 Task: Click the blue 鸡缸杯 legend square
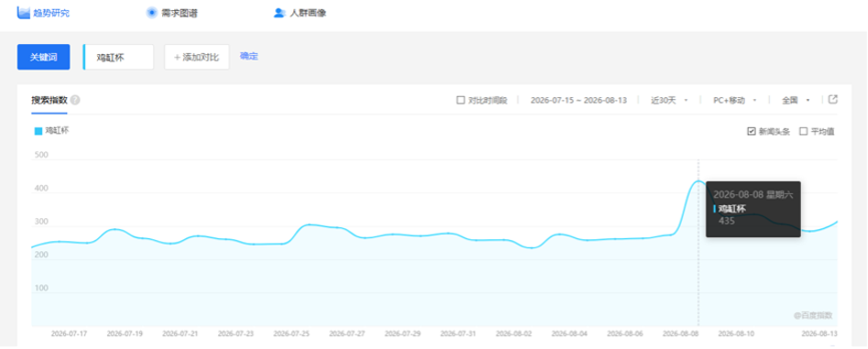coord(38,131)
